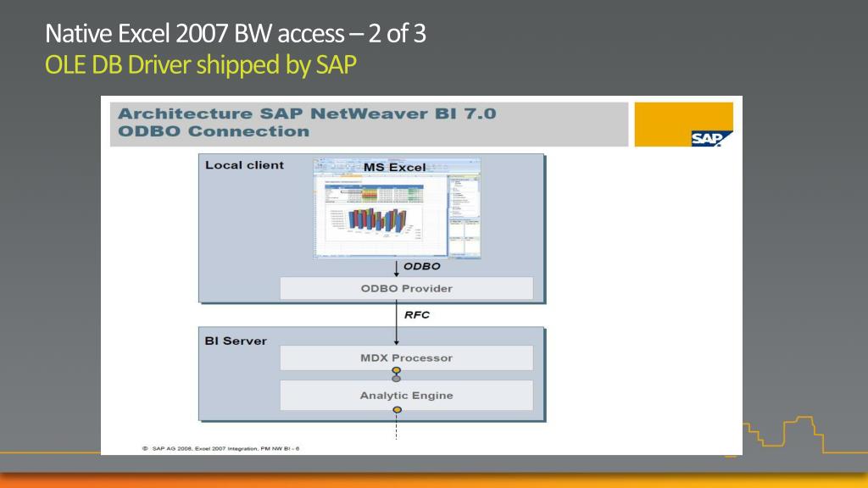Click the slide title 'Native Excel 2007 BW access – 2 of 3'
The image size is (868, 488).
[x=236, y=34]
